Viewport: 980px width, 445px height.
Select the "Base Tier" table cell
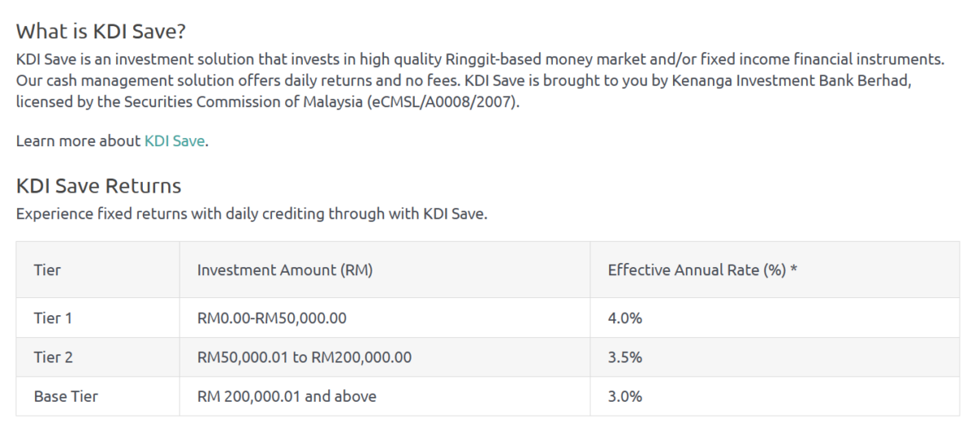66,396
